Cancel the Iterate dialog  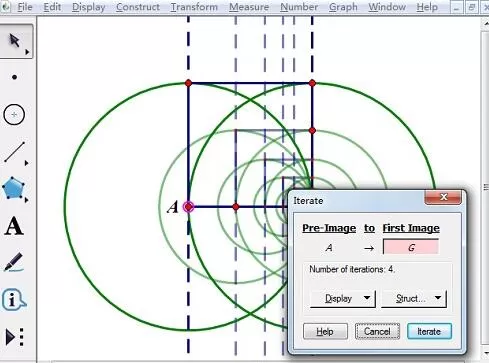[377, 332]
